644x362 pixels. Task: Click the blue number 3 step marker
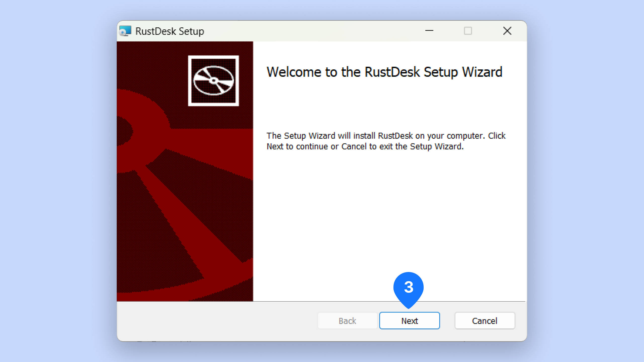409,287
